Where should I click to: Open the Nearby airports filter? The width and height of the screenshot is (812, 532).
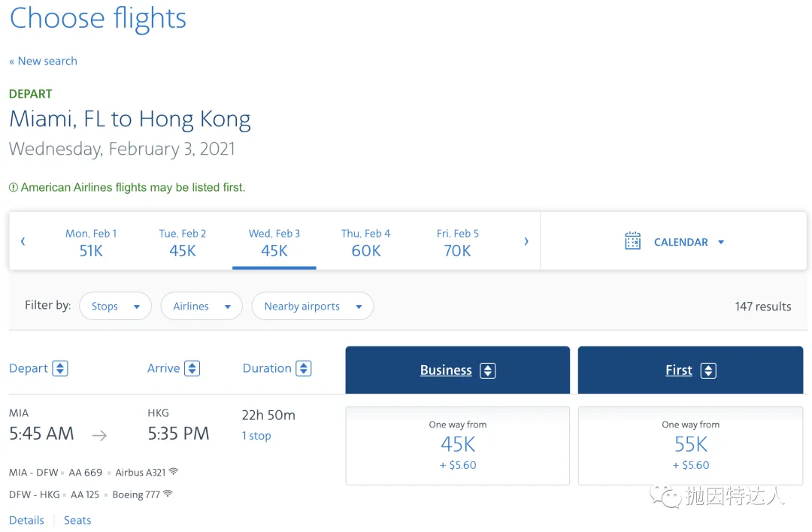click(312, 307)
